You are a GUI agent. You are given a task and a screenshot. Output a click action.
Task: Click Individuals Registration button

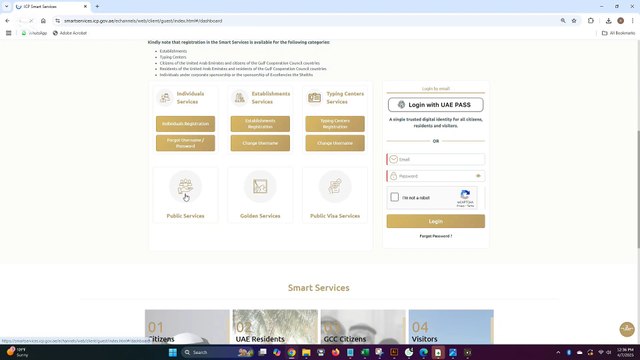185,124
